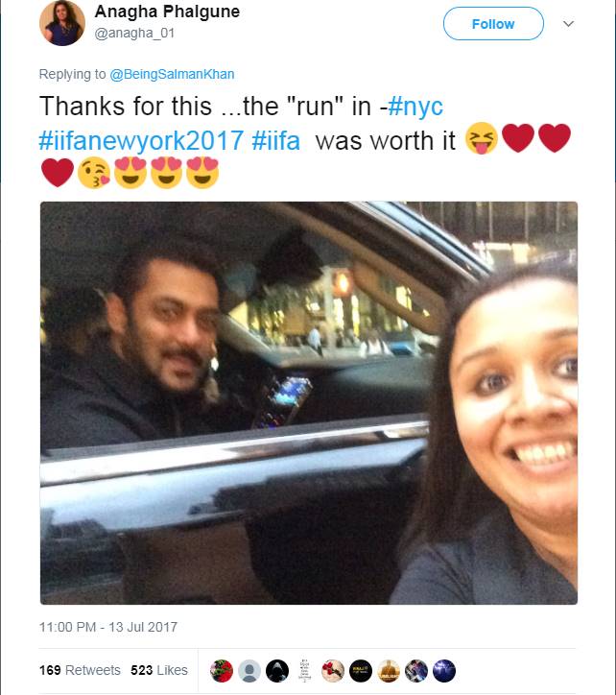616x695 pixels.
Task: Click the dark blue lightning avatar
Action: [444, 671]
